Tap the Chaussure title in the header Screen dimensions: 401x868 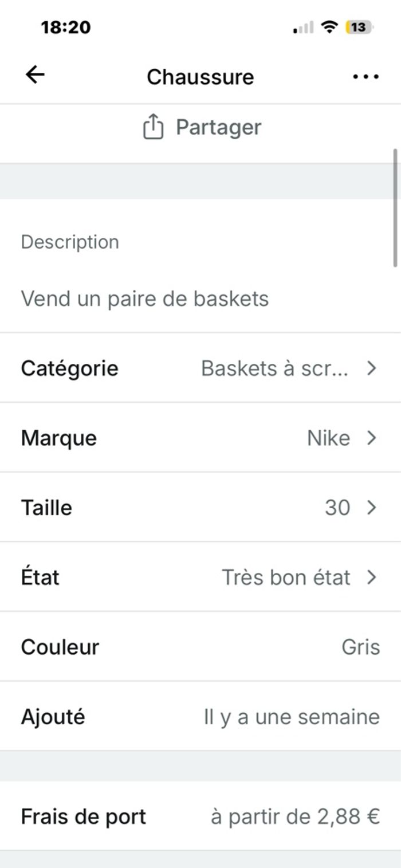tap(200, 77)
